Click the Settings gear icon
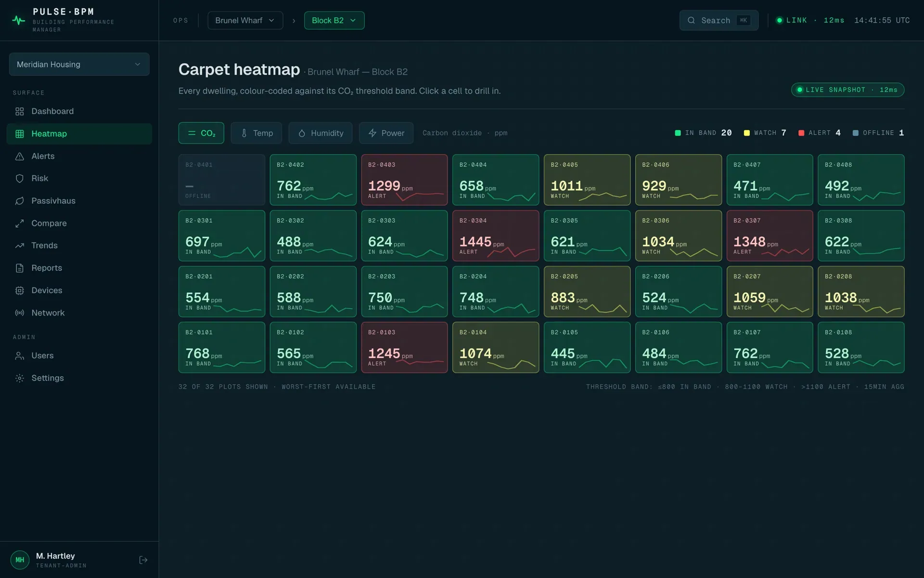Viewport: 924px width, 578px height. (x=20, y=378)
